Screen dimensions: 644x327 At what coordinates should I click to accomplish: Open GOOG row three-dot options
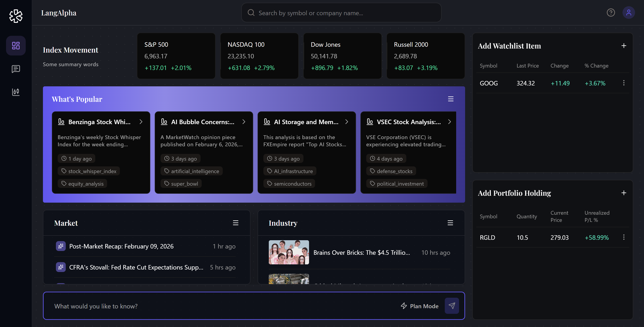click(623, 83)
